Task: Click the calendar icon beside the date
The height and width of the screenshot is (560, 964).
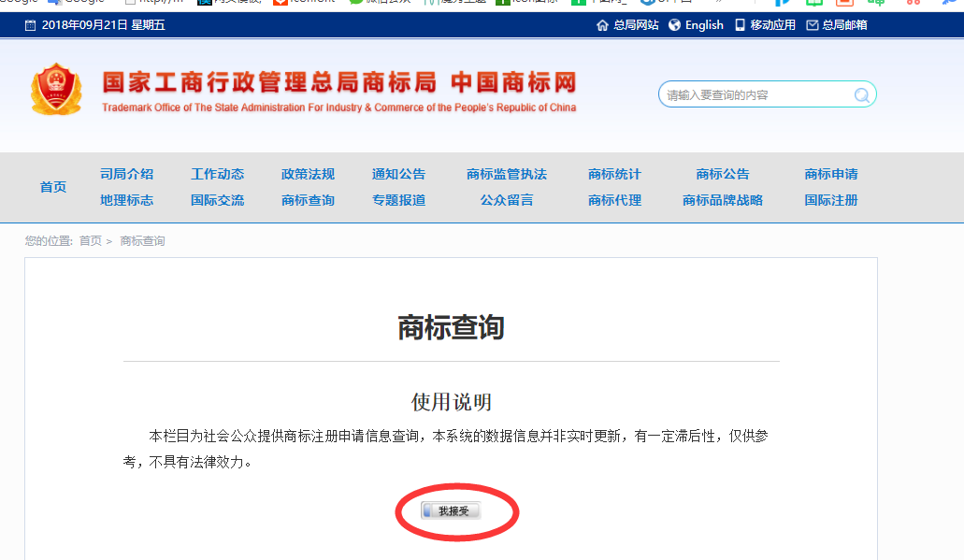Action: tap(30, 25)
